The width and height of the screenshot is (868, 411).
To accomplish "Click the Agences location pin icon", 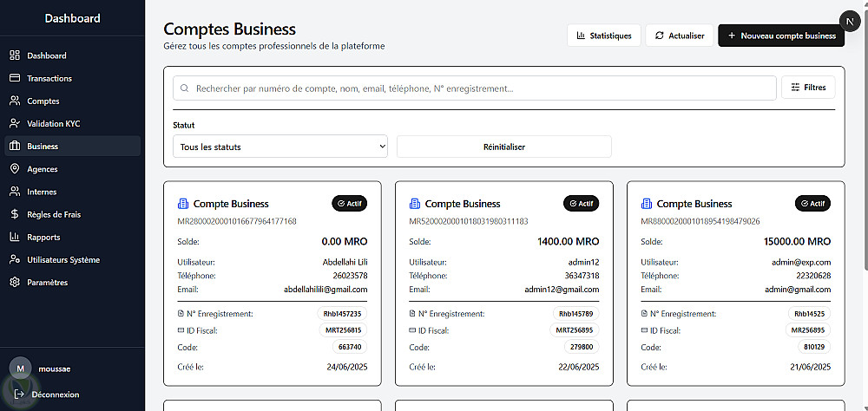I will (15, 169).
